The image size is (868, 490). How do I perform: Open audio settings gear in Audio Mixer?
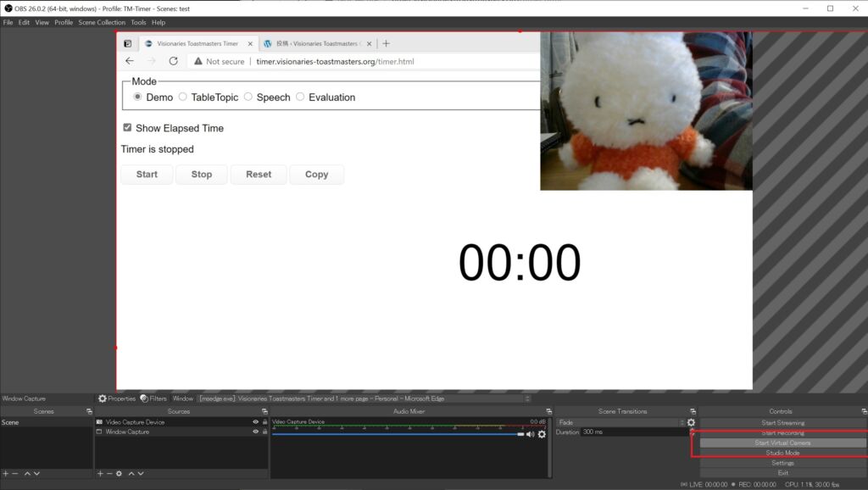(x=542, y=434)
